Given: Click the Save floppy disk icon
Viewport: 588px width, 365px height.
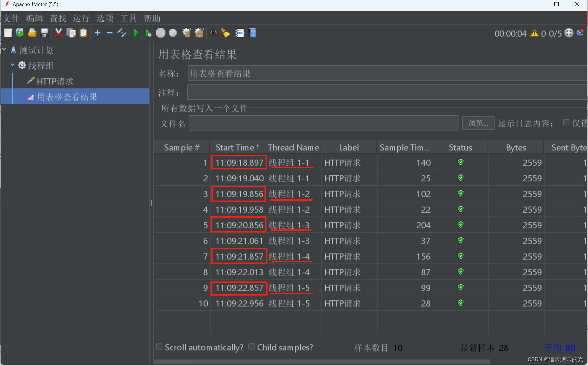Looking at the screenshot, I should tap(44, 33).
